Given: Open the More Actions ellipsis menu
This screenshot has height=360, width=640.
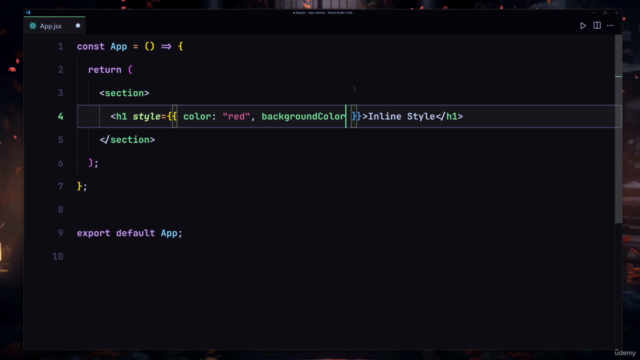Looking at the screenshot, I should pos(610,26).
